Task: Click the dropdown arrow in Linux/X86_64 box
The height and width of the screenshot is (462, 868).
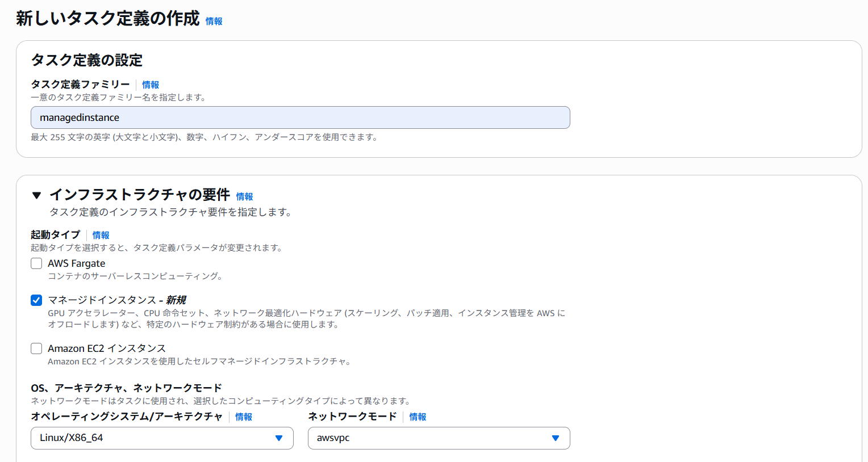Action: 279,438
